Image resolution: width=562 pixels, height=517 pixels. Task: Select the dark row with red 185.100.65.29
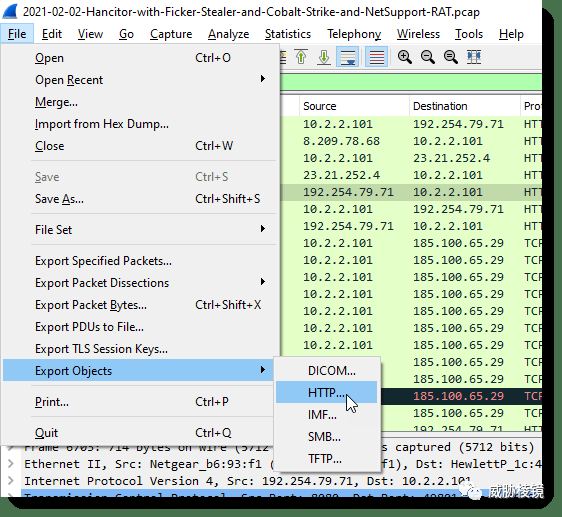point(461,396)
